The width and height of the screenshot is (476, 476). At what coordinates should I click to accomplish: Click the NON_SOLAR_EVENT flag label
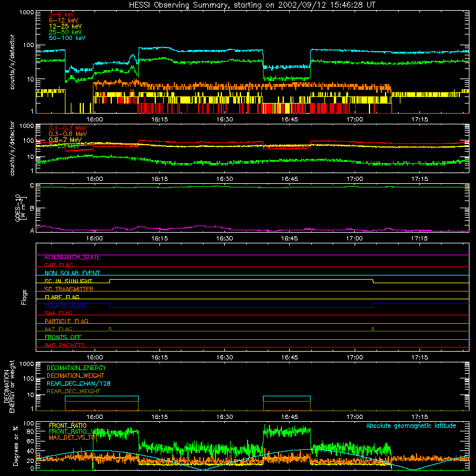click(x=72, y=273)
